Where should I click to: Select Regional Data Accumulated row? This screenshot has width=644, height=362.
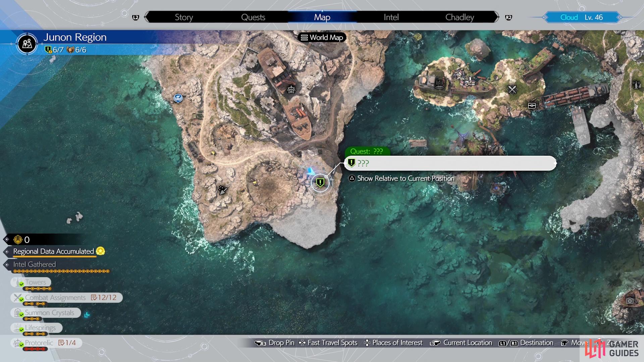[54, 251]
